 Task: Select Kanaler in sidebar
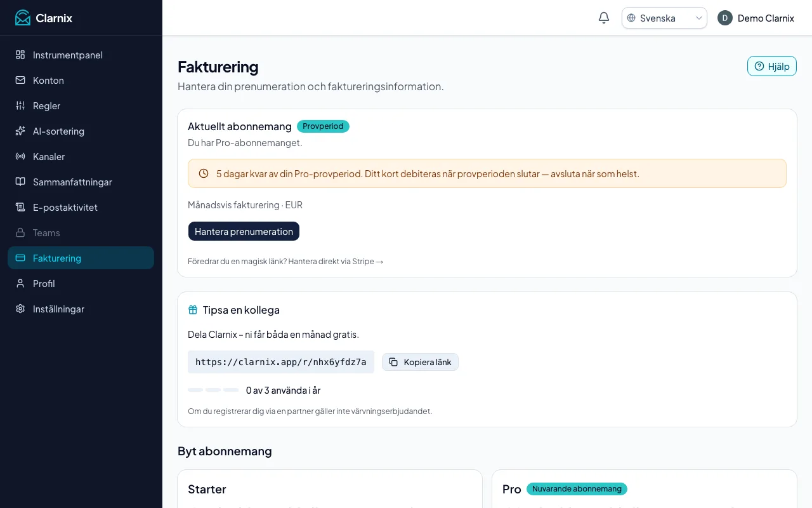[81, 156]
